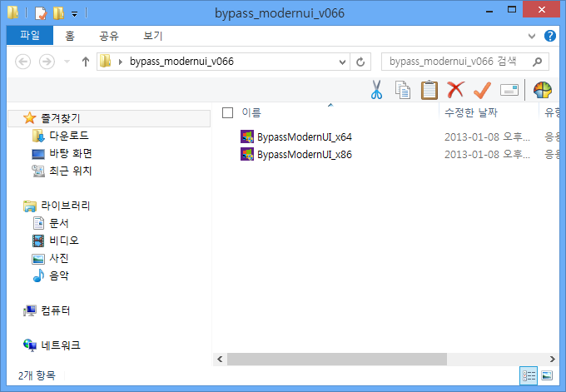Click the New folder icon in title bar
The image size is (566, 392).
58,13
